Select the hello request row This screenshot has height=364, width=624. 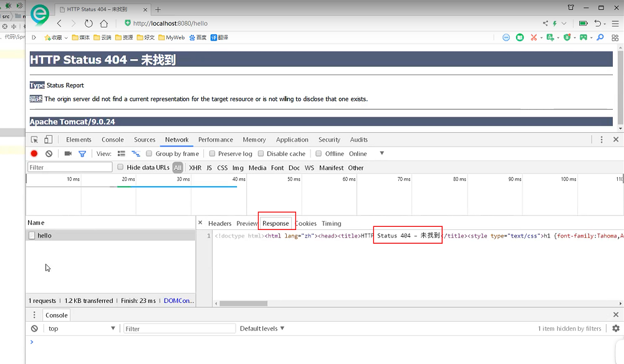point(110,236)
